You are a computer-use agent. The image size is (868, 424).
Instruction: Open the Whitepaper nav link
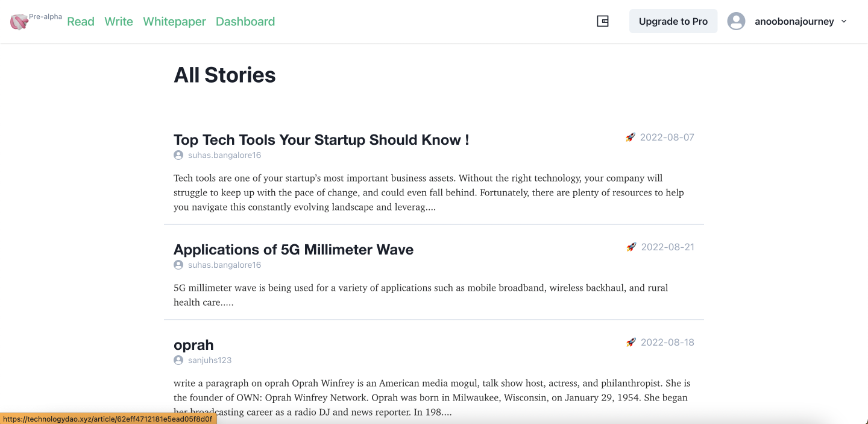tap(174, 22)
